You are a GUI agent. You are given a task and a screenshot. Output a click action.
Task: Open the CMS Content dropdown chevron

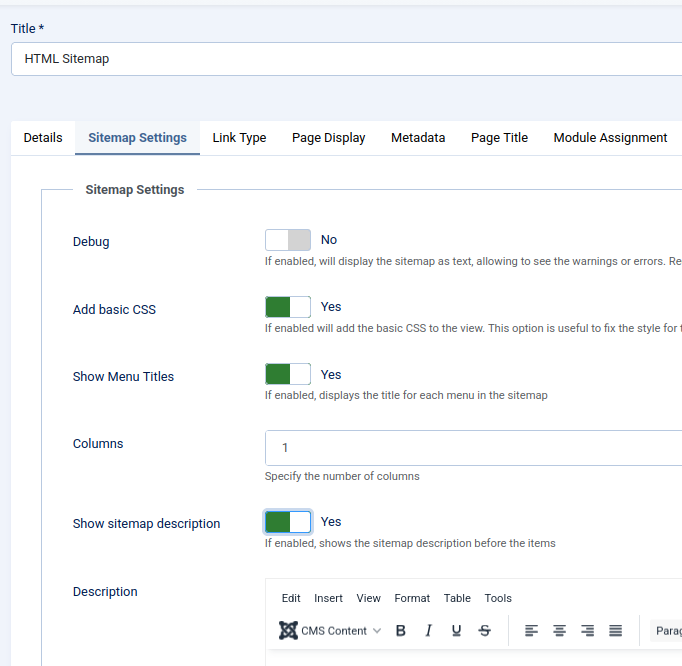[x=377, y=631]
